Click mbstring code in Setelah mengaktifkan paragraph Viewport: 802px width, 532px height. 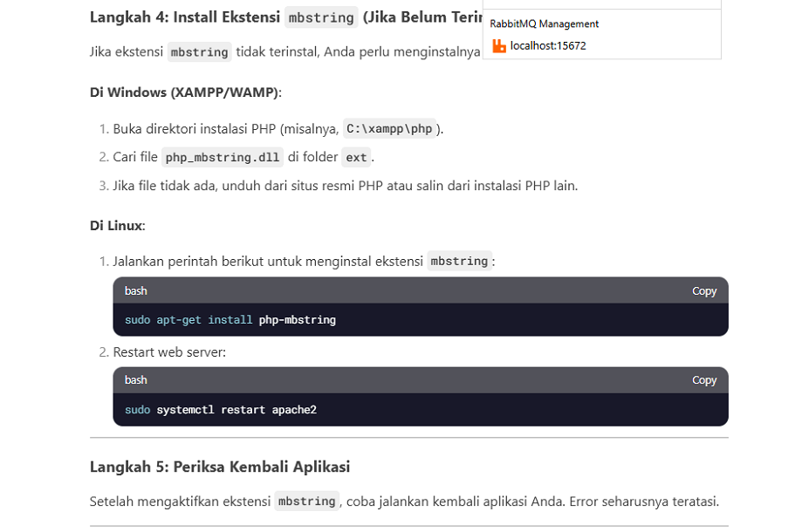click(x=306, y=501)
